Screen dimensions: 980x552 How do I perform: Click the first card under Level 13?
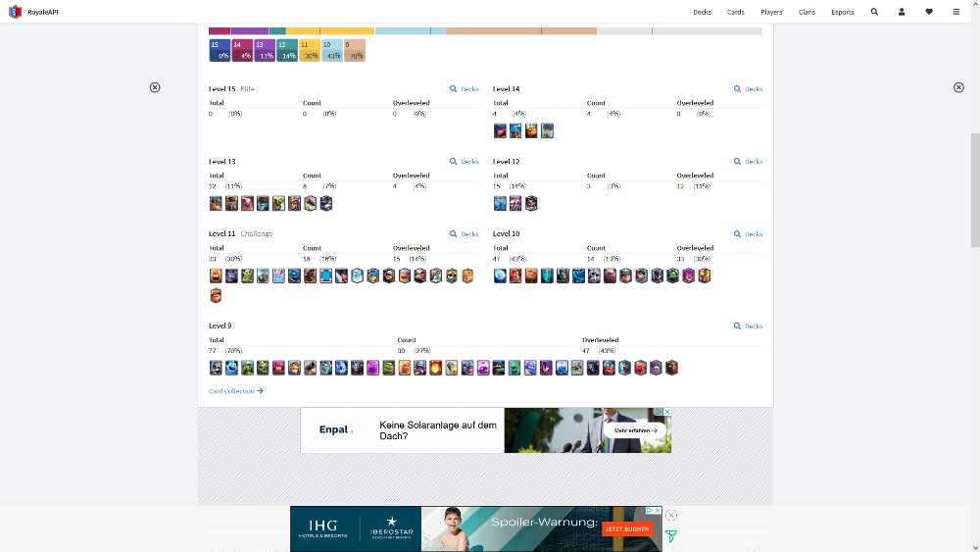216,203
